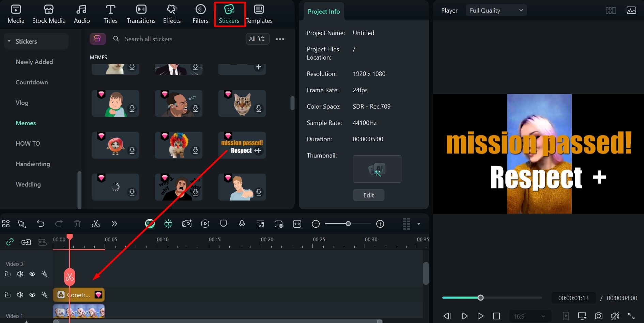Viewport: 644px width, 323px height.
Task: Step to previous frame
Action: coord(447,316)
